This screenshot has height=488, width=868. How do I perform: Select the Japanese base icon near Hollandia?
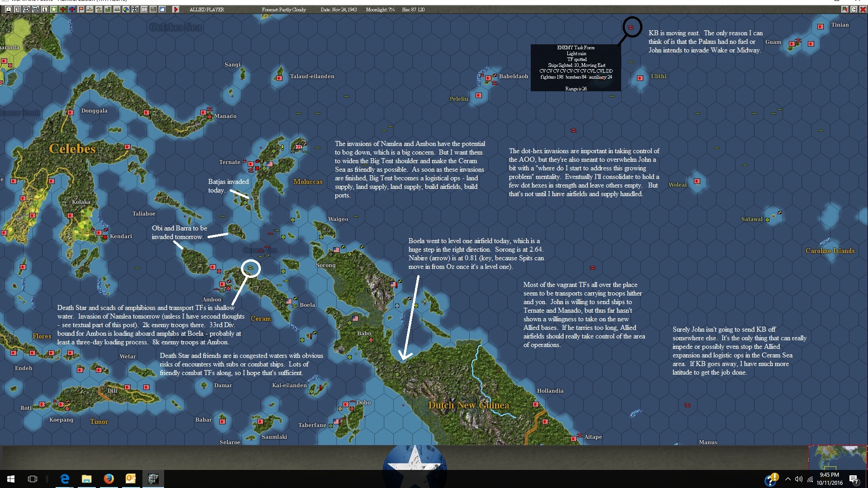click(x=536, y=404)
